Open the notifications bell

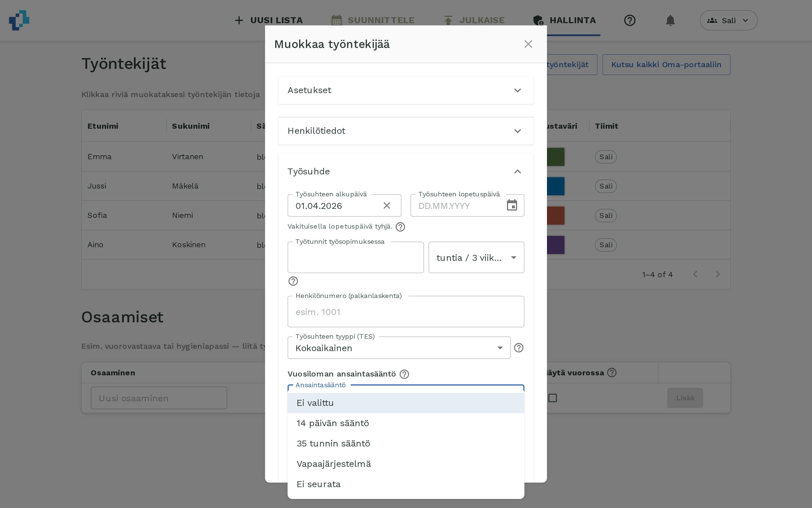point(670,21)
